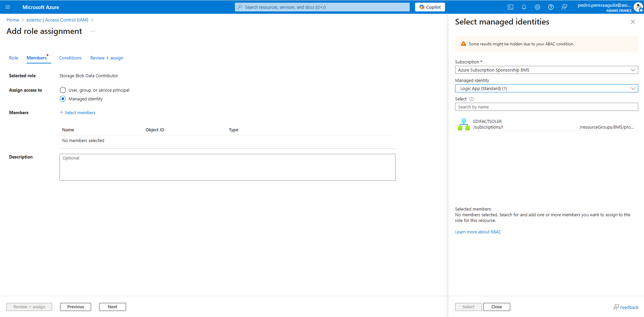Image resolution: width=644 pixels, height=317 pixels.
Task: Select the Managed identity radio button
Action: [x=63, y=99]
